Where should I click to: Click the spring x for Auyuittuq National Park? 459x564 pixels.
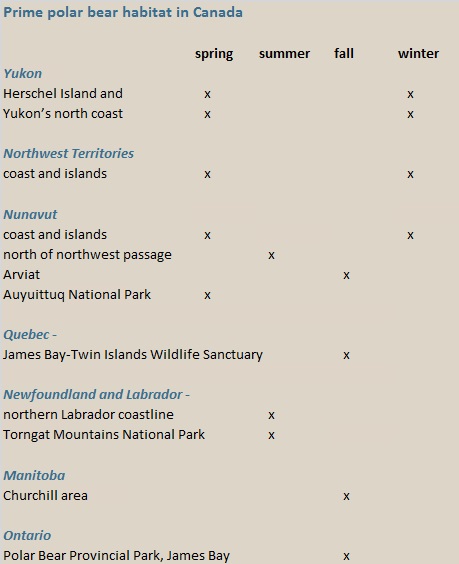[x=208, y=296]
